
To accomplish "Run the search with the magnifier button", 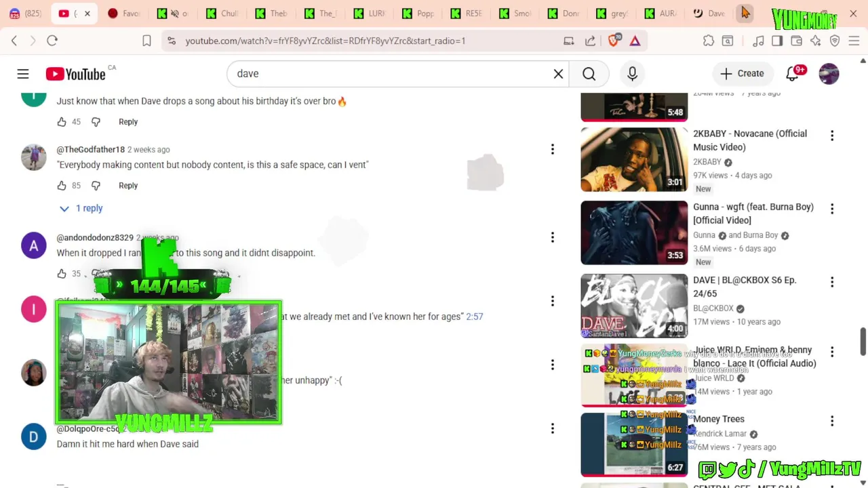I will click(589, 74).
